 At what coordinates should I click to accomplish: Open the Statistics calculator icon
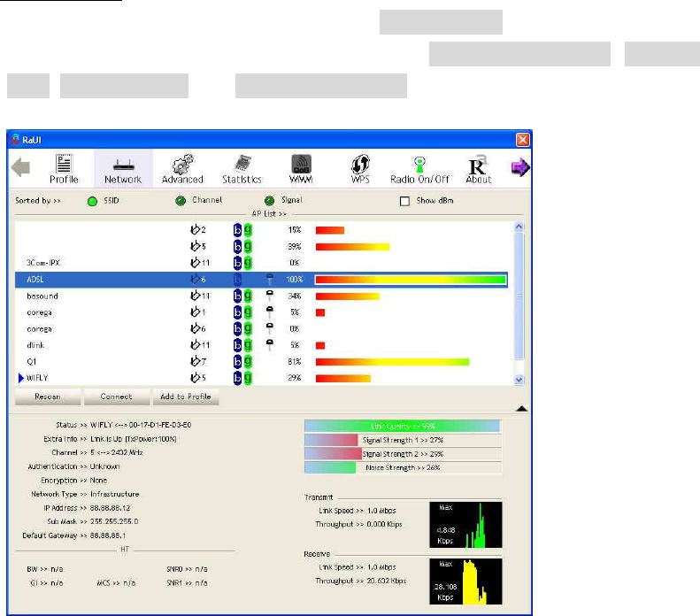point(242,164)
